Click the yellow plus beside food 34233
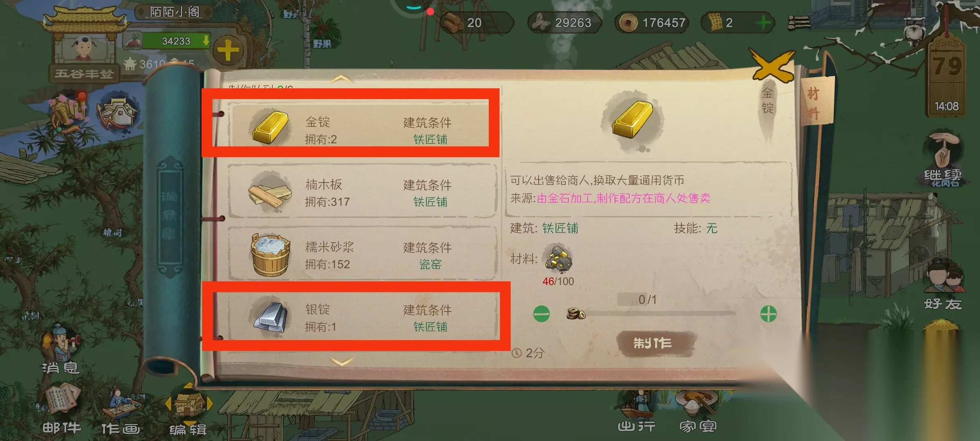The height and width of the screenshot is (441, 980). tap(228, 51)
